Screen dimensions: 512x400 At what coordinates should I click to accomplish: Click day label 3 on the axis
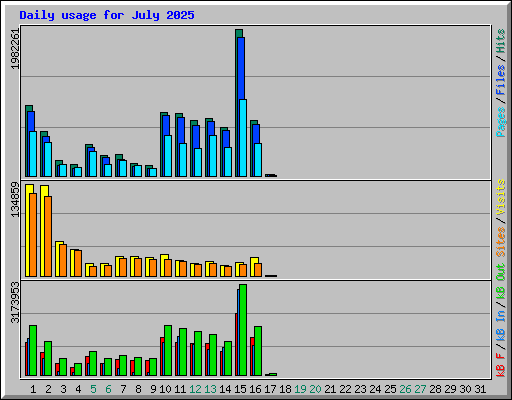(63, 389)
